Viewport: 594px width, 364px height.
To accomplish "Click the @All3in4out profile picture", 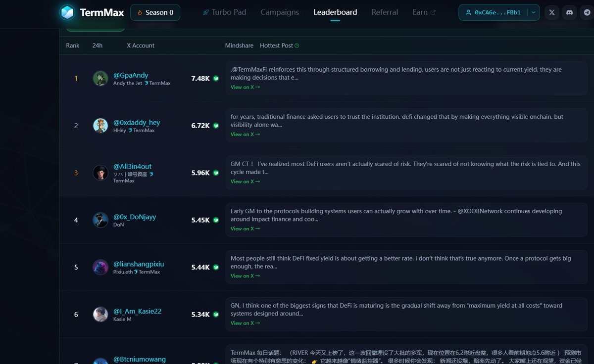I will (x=100, y=173).
